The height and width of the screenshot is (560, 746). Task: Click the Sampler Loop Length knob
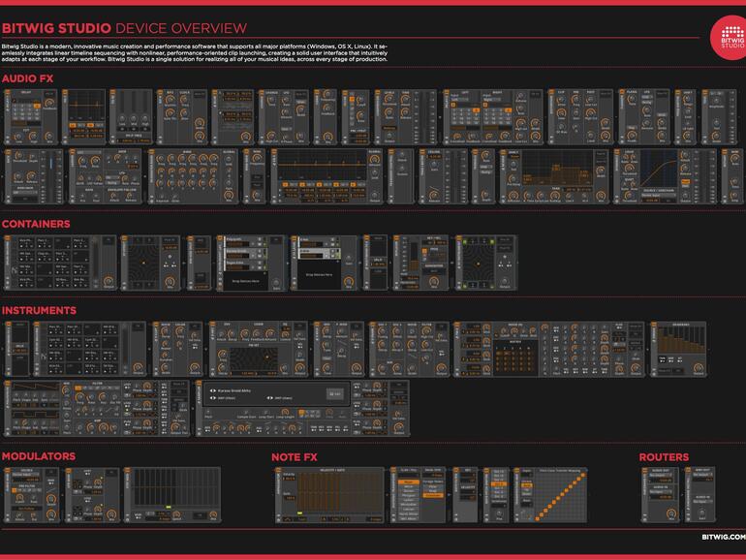click(x=285, y=412)
